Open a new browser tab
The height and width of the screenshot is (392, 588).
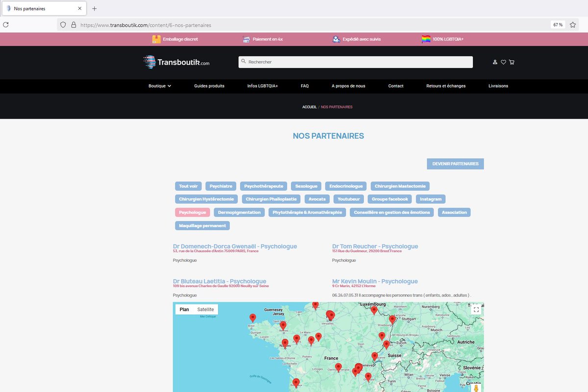point(95,8)
